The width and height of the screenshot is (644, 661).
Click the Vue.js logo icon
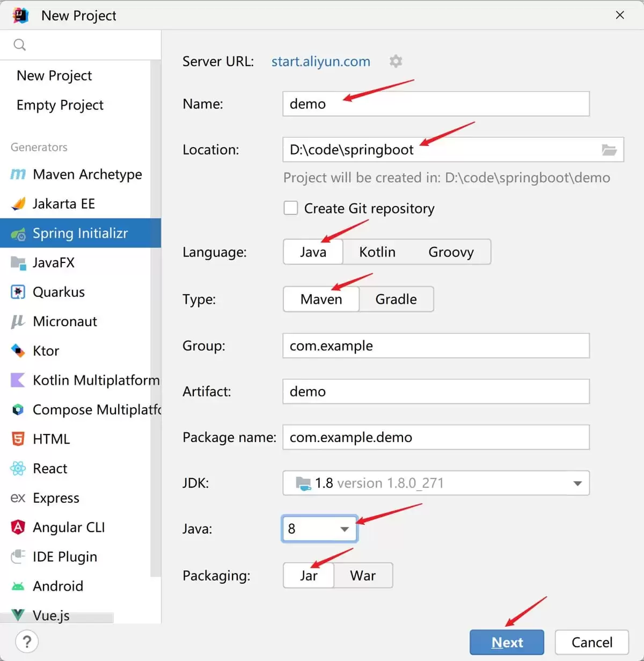click(18, 615)
